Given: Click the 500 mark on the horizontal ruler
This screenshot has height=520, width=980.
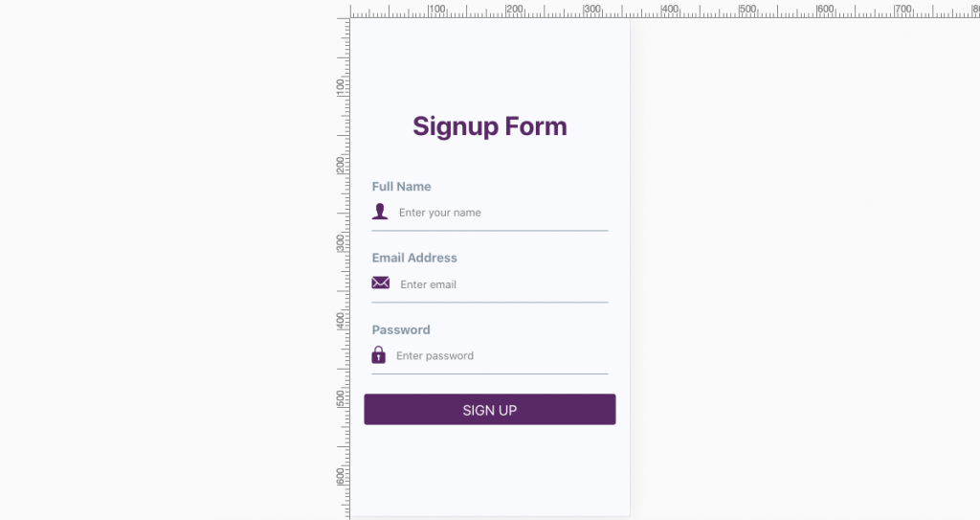Looking at the screenshot, I should tap(740, 11).
